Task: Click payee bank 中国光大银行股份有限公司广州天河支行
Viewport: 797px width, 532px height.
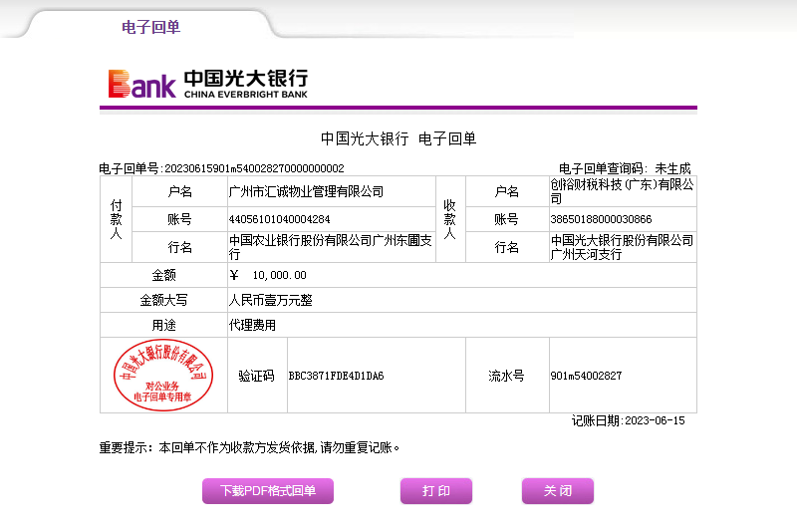Action: tap(622, 247)
